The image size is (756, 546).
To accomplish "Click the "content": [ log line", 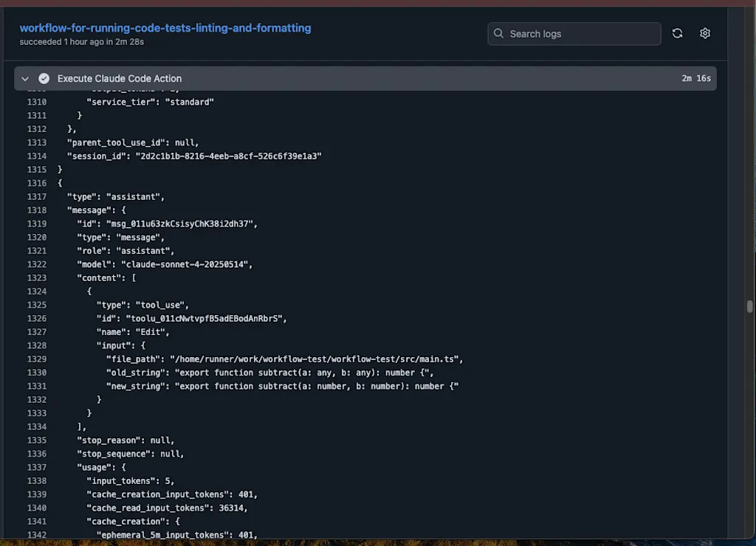I will click(106, 278).
